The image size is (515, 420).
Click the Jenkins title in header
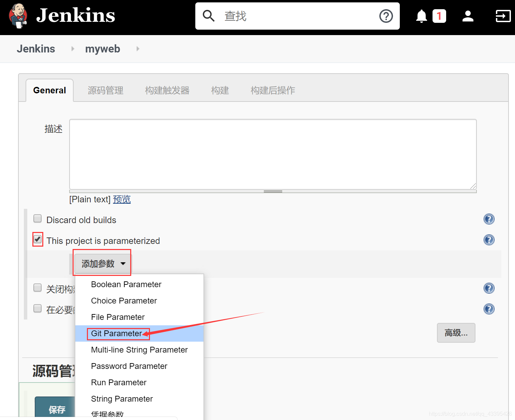pos(76,15)
